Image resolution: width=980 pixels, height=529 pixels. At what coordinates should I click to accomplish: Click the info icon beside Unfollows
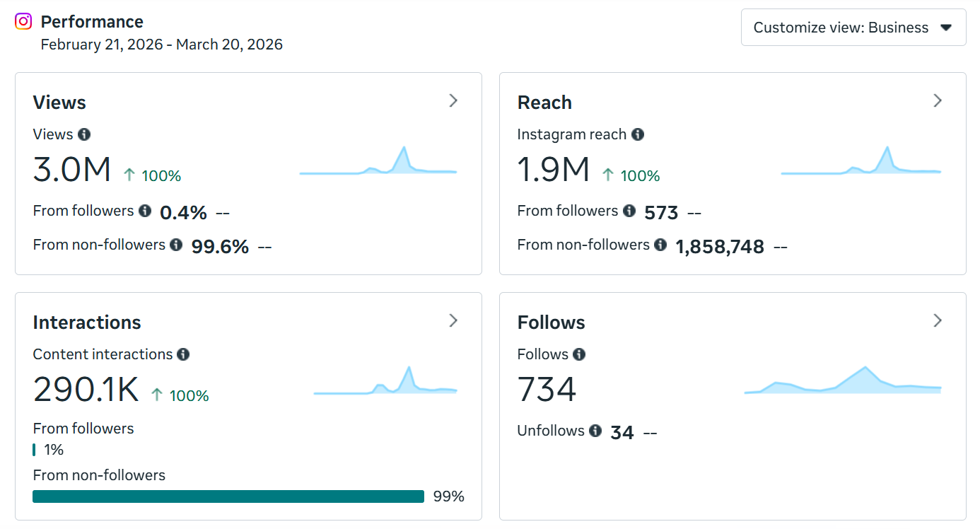(x=595, y=431)
